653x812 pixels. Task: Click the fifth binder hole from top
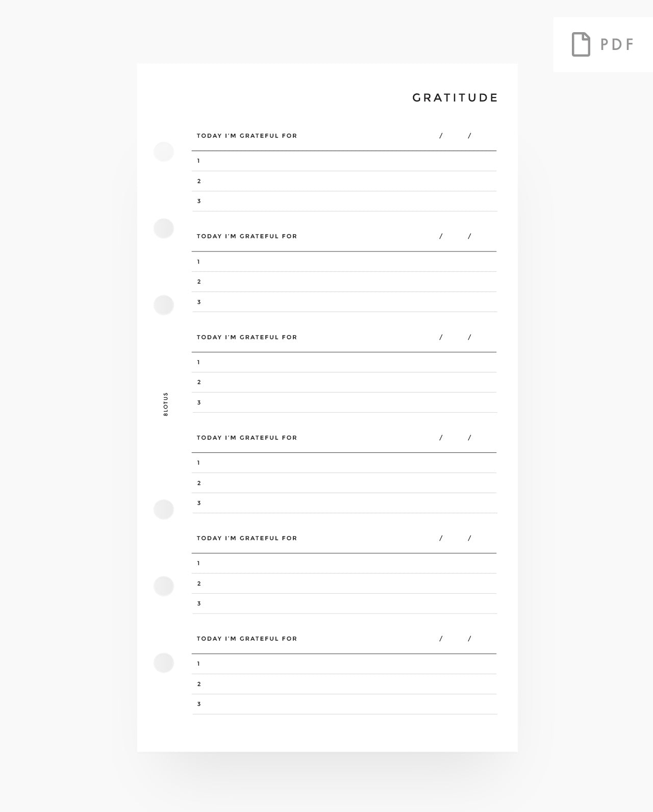coord(164,586)
